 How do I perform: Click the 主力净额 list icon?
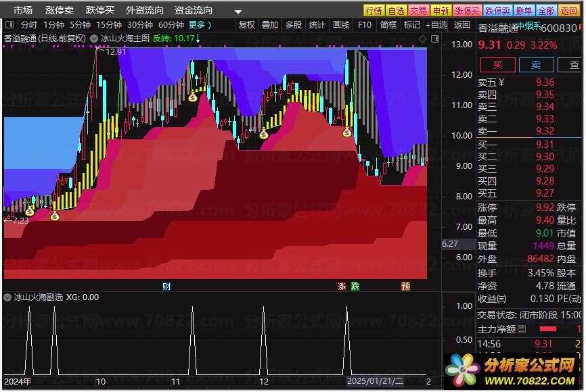click(522, 329)
